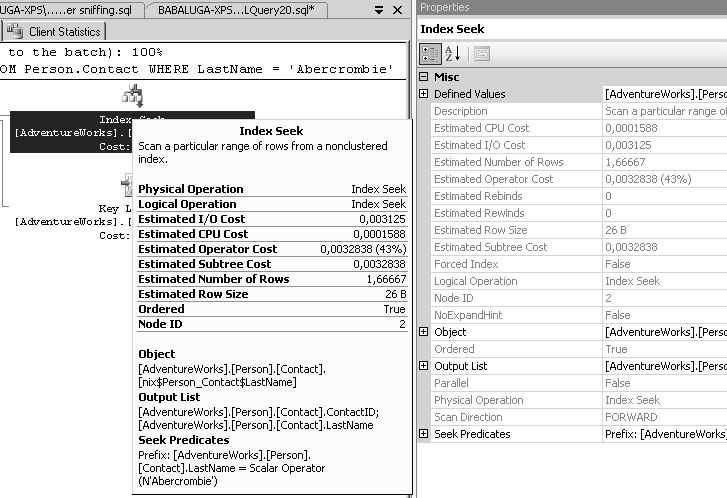Close the active query document tab

click(397, 10)
